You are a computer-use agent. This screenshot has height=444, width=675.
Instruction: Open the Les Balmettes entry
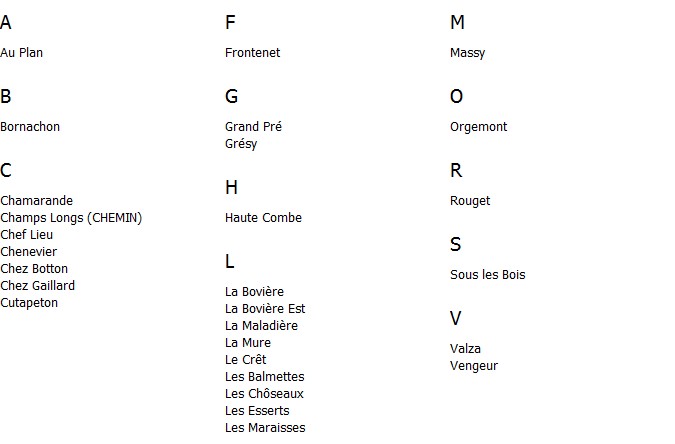click(264, 377)
